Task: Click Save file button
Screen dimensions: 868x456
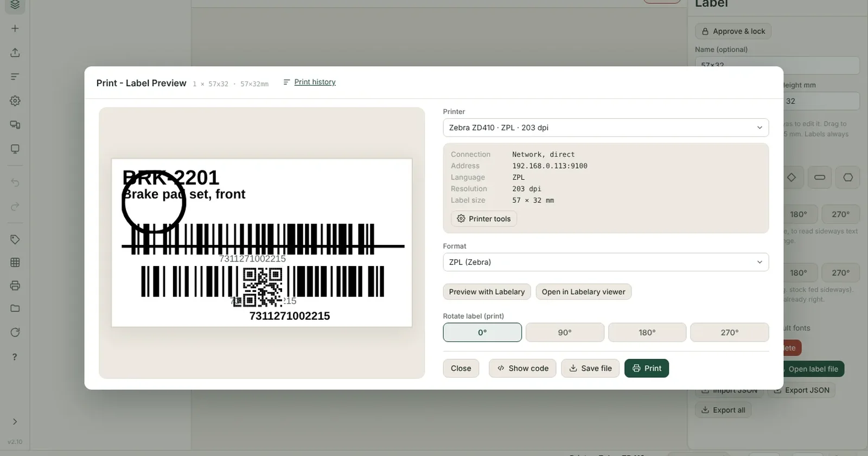Action: 590,368
